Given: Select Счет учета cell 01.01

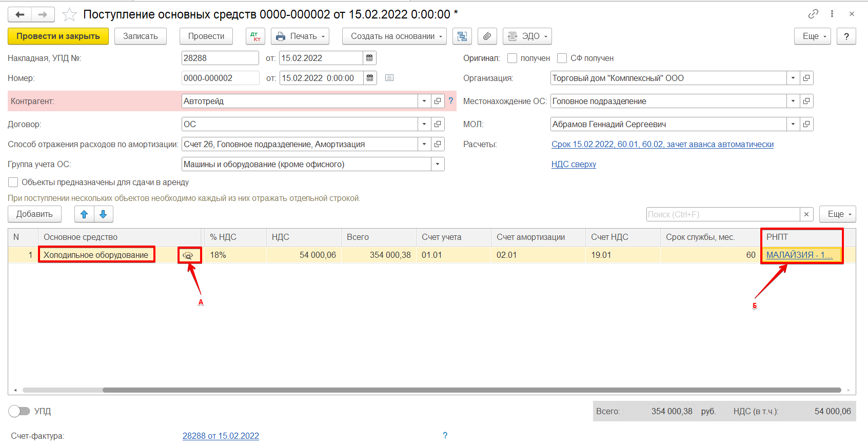Looking at the screenshot, I should click(x=453, y=255).
